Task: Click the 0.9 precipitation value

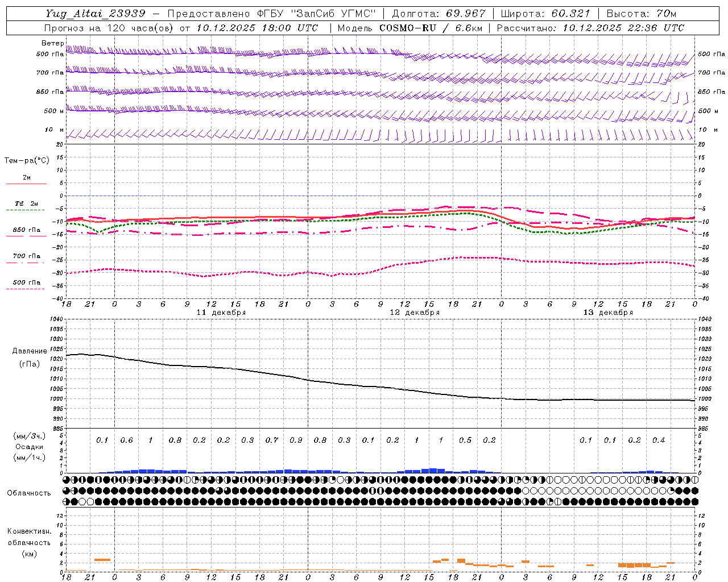Action: [296, 440]
